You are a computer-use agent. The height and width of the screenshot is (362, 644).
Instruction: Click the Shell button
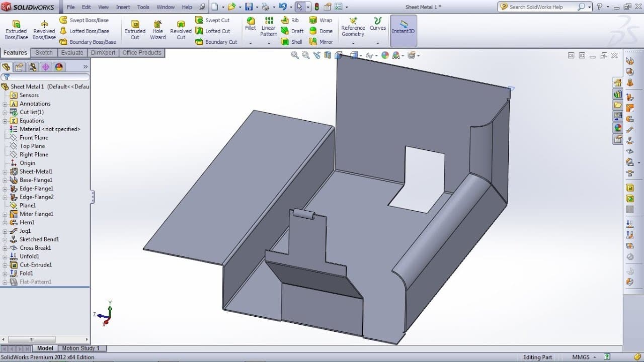click(x=291, y=42)
